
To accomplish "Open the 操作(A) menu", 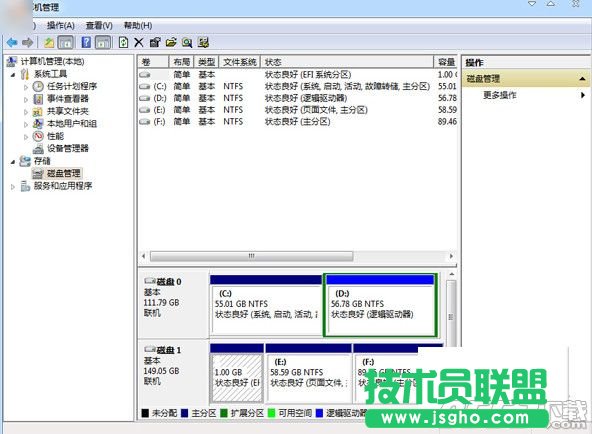I will [60, 25].
